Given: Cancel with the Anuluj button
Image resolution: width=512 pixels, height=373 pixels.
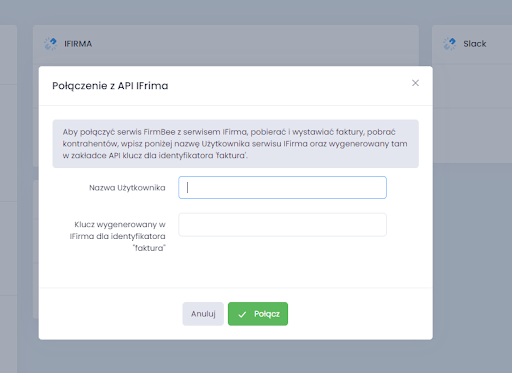Looking at the screenshot, I should pyautogui.click(x=203, y=314).
